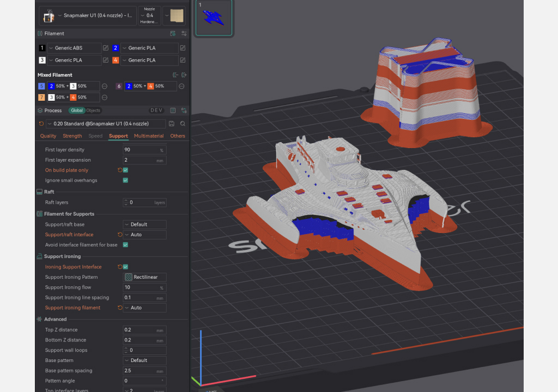This screenshot has width=558, height=392.
Task: Open Support Ironing Pattern Rectilinear dropdown
Action: [x=144, y=277]
